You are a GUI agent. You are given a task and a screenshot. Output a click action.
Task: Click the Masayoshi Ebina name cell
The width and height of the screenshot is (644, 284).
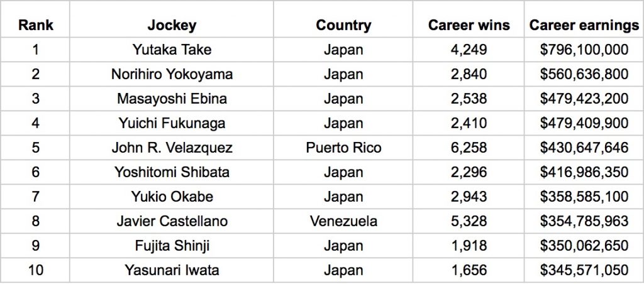[172, 99]
